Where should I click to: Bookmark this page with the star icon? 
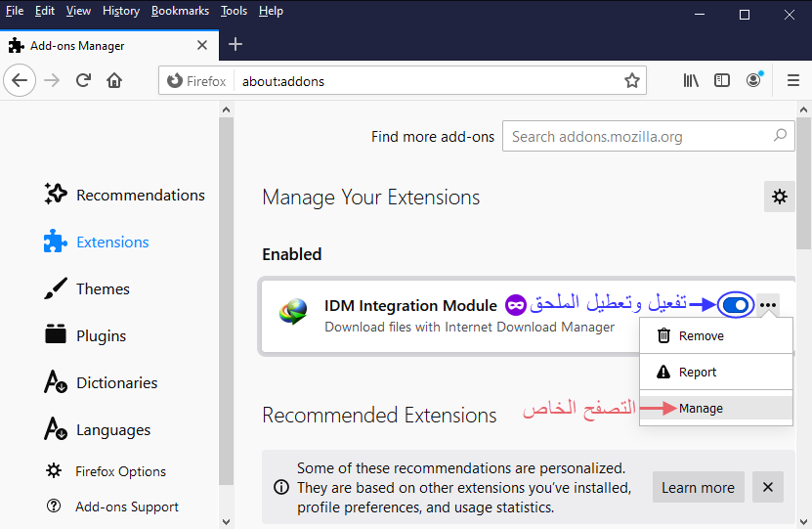click(632, 81)
